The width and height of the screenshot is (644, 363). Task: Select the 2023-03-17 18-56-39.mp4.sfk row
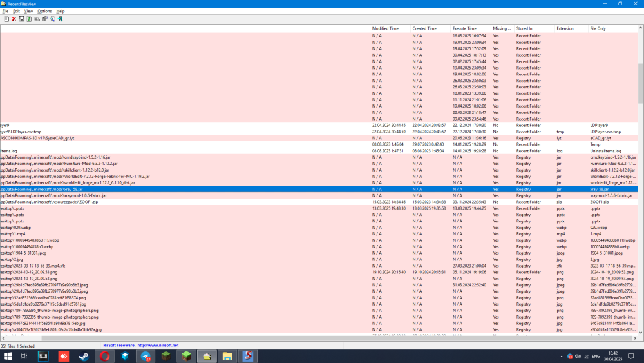coord(319,266)
